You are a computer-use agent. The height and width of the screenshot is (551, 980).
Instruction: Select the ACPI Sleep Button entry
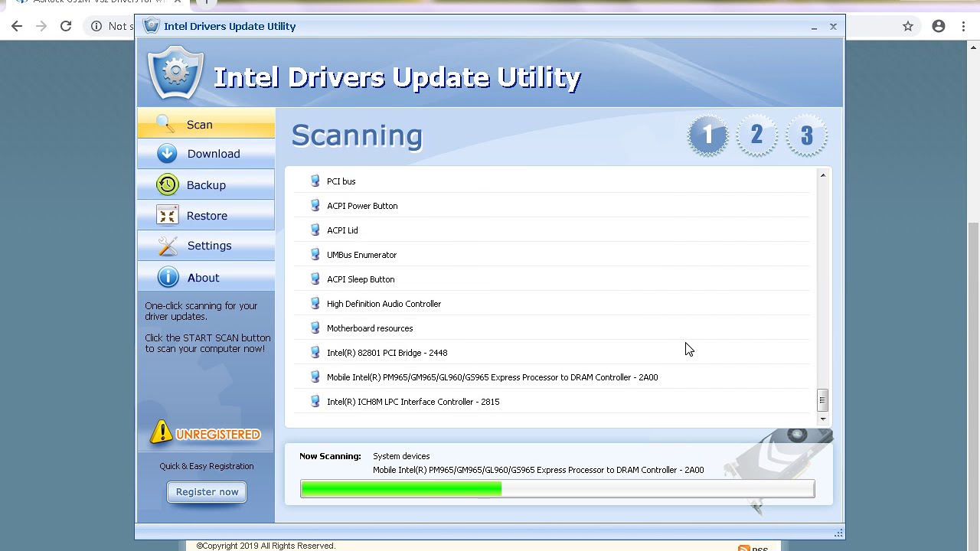(x=552, y=279)
